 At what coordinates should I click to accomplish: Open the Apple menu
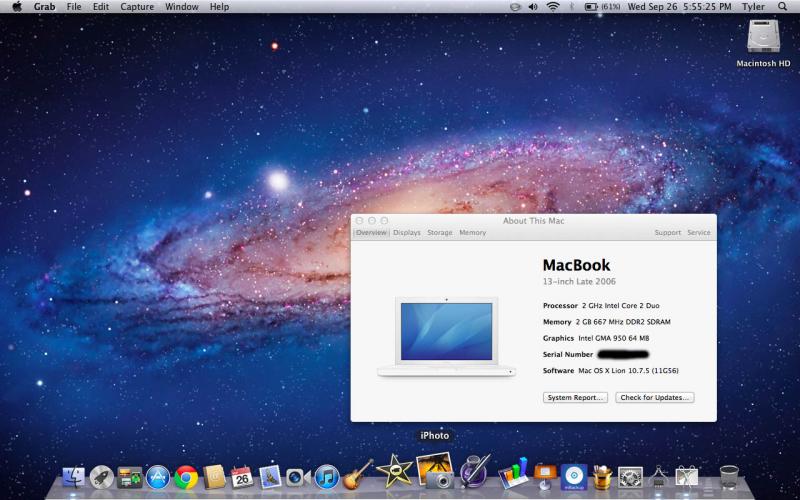17,7
